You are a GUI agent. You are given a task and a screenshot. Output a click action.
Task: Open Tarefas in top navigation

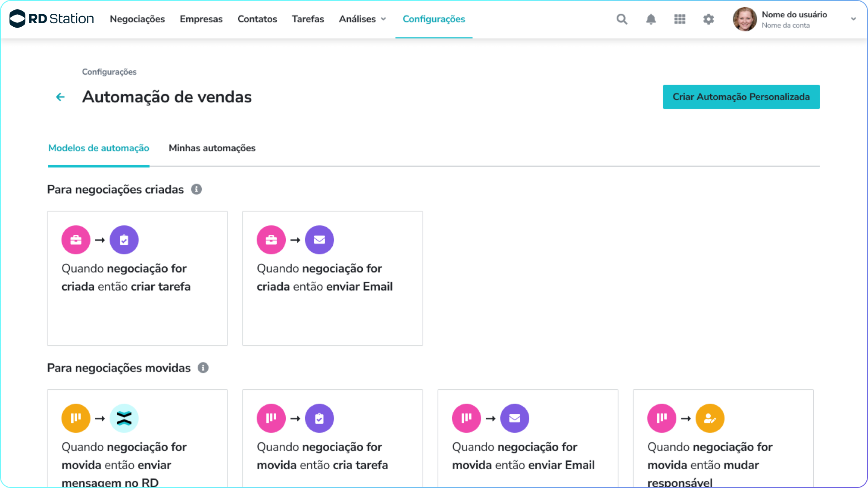click(308, 19)
